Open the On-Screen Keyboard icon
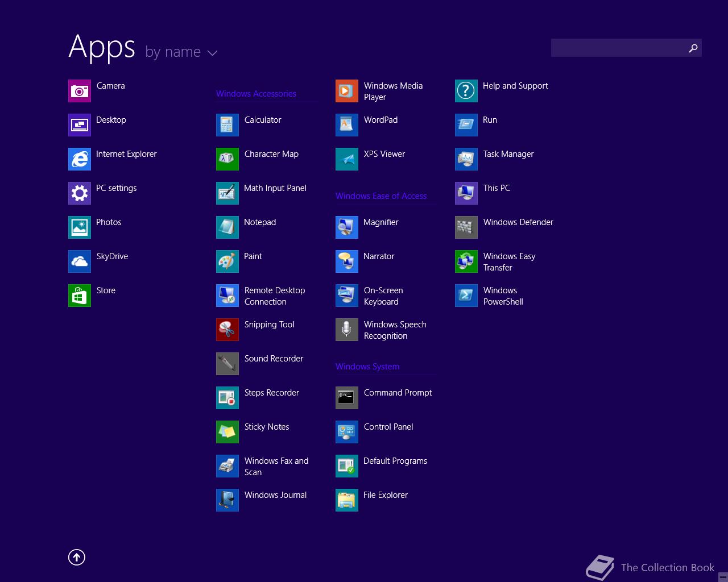 tap(347, 296)
